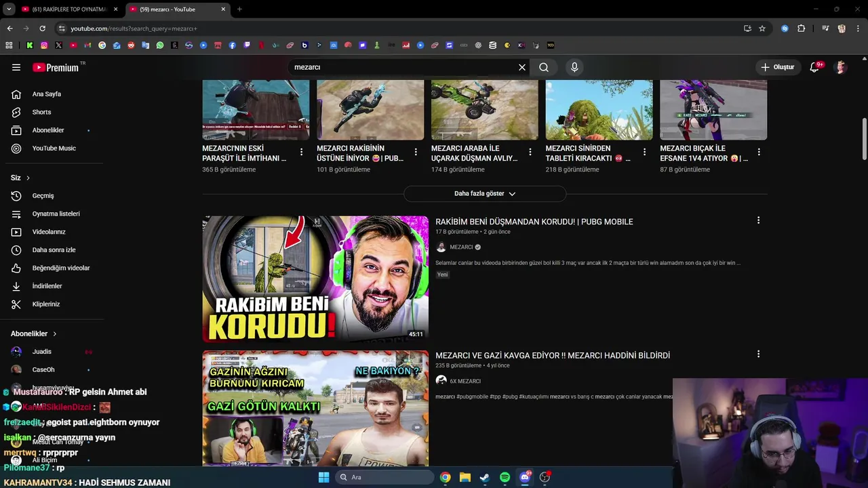This screenshot has width=868, height=488.
Task: Play RAKİBİM BENİ KORUDU thumbnail video
Action: click(x=315, y=279)
